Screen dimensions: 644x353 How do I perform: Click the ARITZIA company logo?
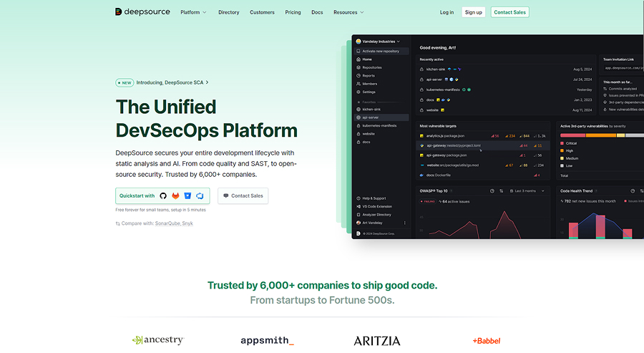click(376, 341)
